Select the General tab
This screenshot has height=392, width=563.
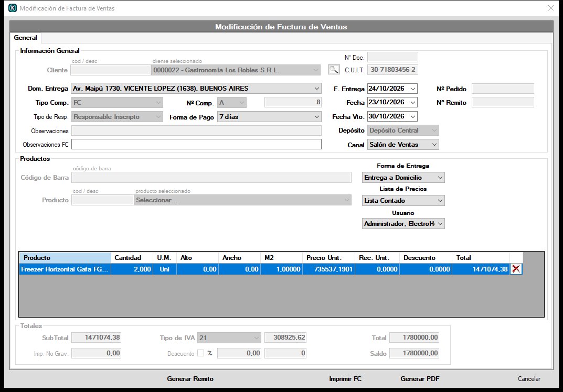(26, 38)
